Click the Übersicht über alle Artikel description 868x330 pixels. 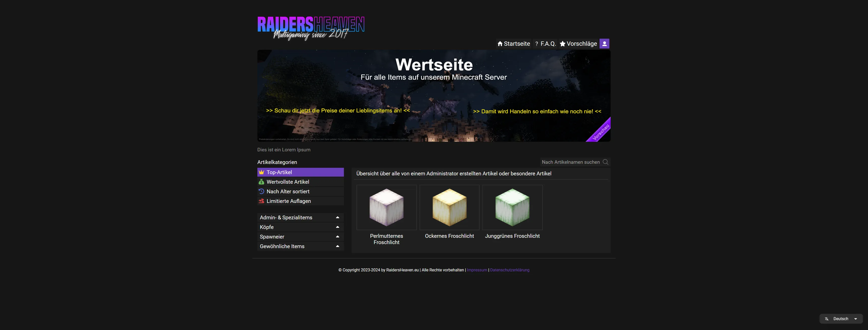click(x=454, y=173)
